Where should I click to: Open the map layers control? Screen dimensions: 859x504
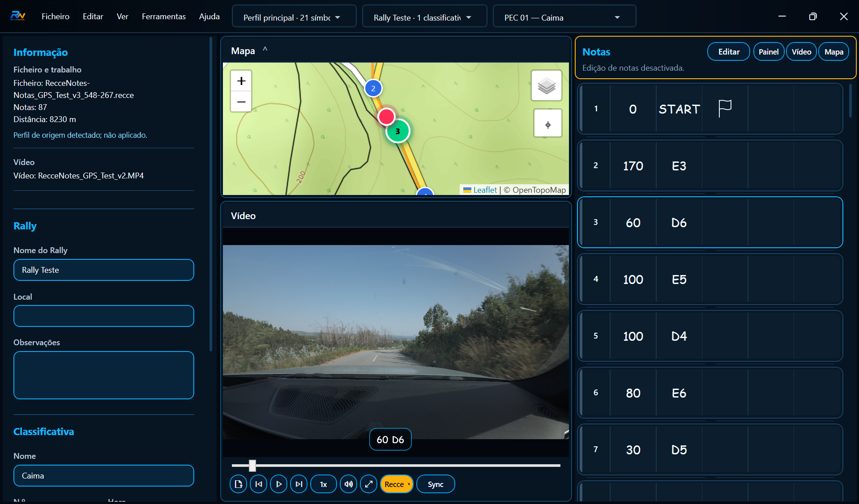point(547,85)
